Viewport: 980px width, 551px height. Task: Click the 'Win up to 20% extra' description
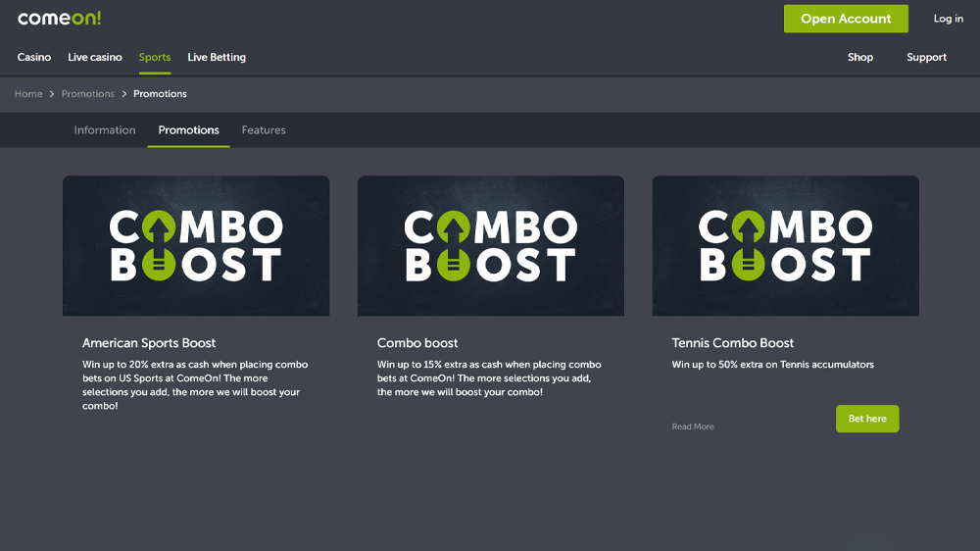tap(195, 384)
